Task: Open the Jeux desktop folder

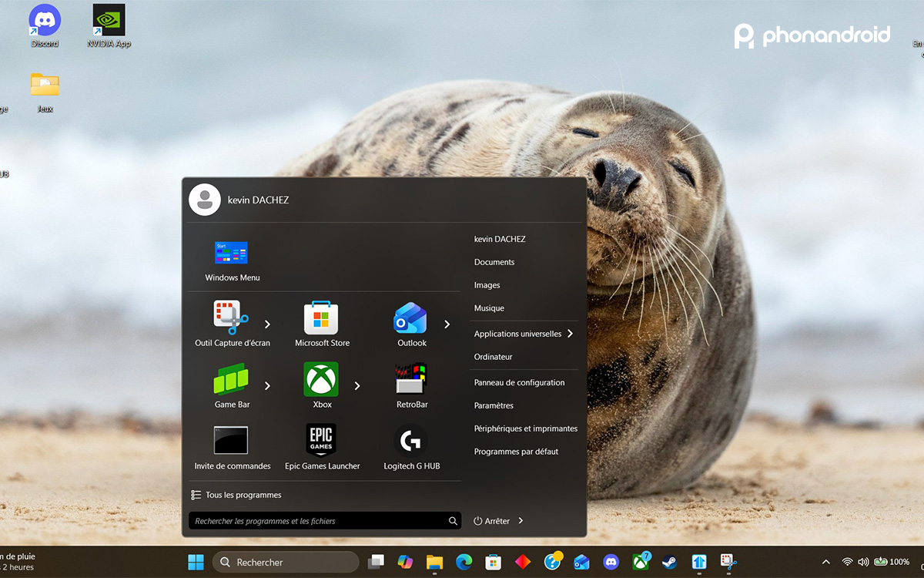Action: pyautogui.click(x=45, y=92)
